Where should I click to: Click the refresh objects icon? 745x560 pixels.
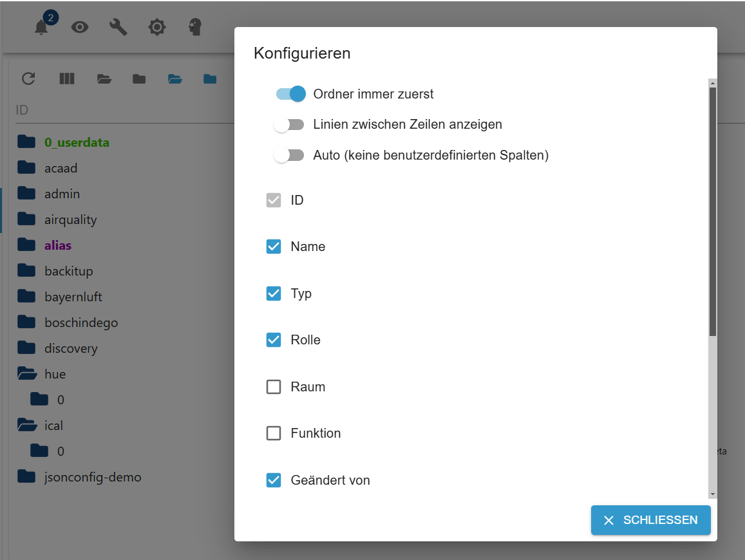point(28,79)
